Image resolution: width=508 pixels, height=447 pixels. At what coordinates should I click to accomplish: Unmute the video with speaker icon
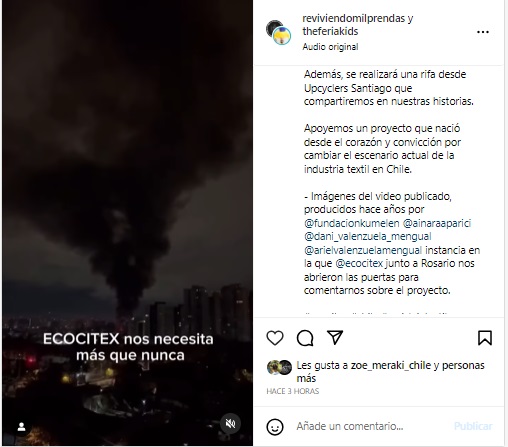point(230,423)
